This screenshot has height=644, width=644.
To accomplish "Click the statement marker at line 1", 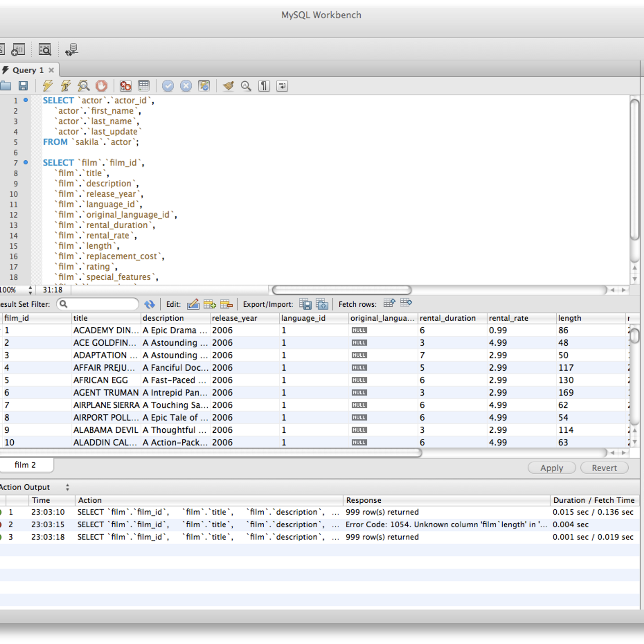I will 26,100.
